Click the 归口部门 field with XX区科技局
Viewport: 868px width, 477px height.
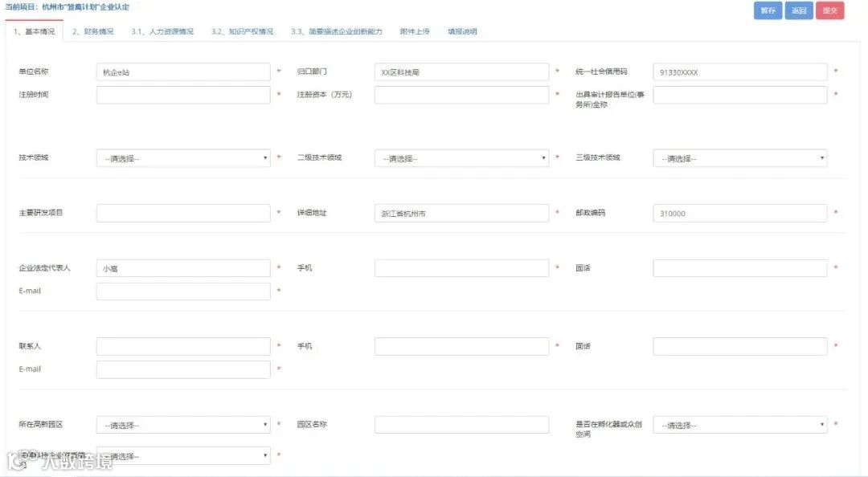(x=461, y=72)
